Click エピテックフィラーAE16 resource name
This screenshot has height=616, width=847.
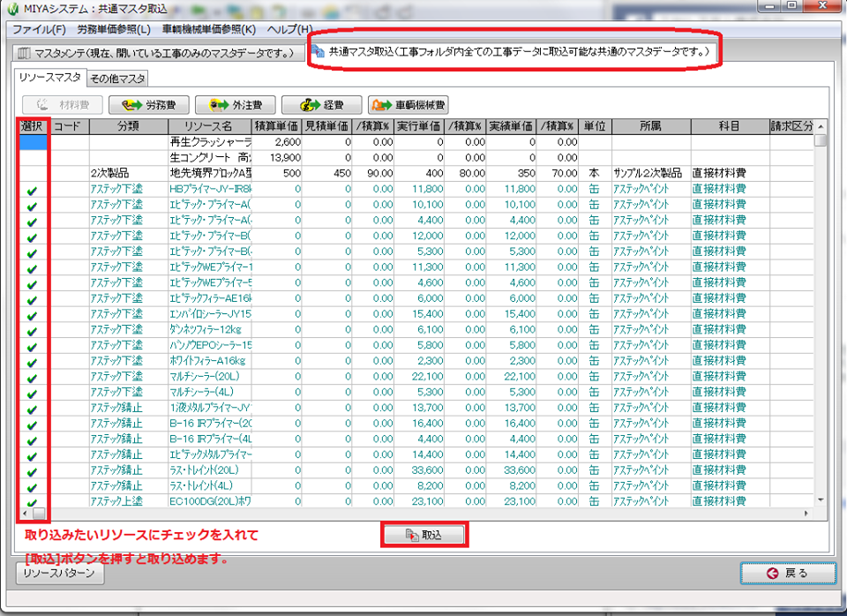(210, 298)
